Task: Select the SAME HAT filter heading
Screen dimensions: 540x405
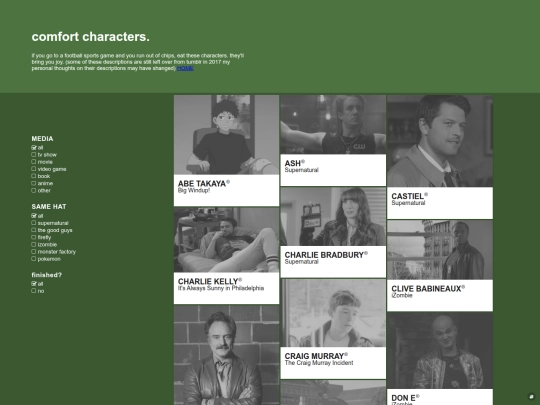Action: (49, 207)
